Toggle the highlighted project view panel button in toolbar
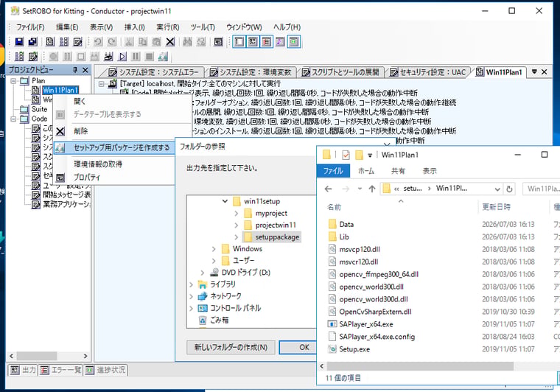 (x=239, y=42)
